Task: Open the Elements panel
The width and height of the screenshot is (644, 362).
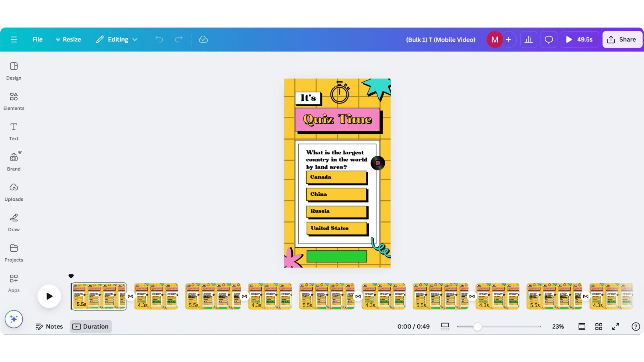Action: 14,101
